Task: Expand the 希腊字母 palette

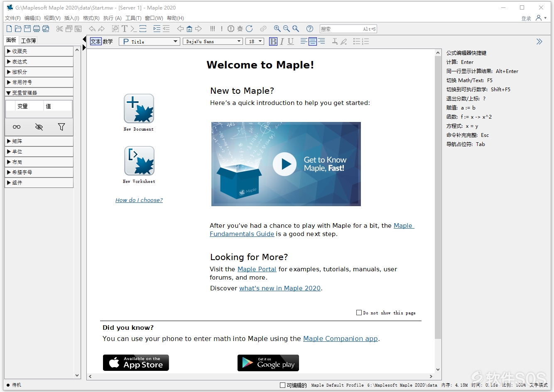Action: pos(39,172)
